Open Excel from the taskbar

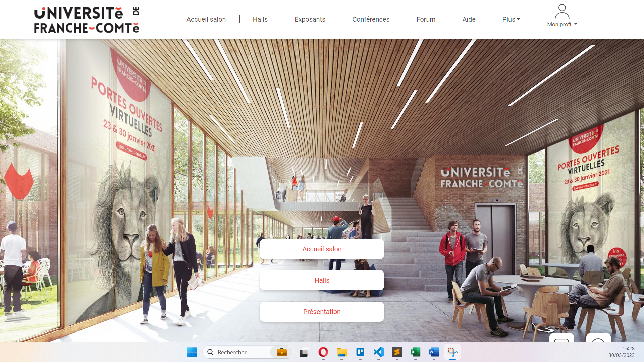[415, 352]
